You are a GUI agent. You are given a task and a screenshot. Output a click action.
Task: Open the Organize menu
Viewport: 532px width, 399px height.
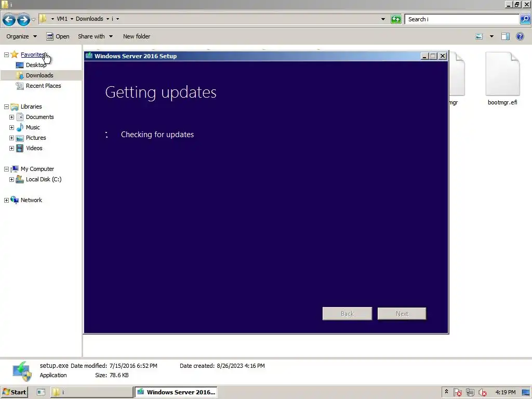21,36
